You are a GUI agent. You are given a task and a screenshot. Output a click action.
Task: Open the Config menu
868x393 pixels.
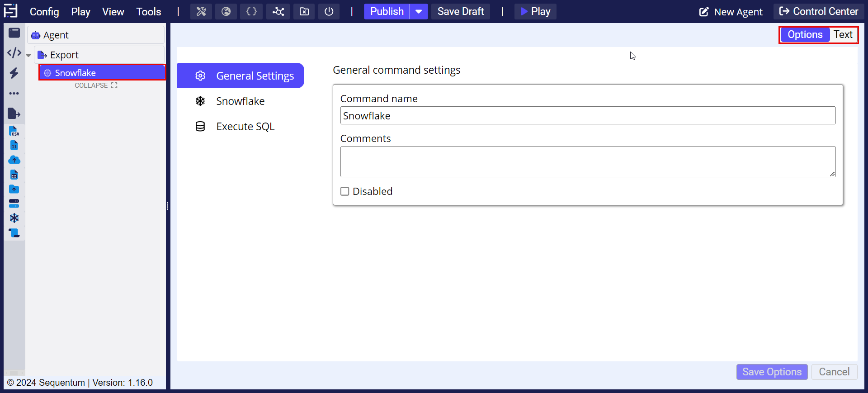tap(44, 12)
